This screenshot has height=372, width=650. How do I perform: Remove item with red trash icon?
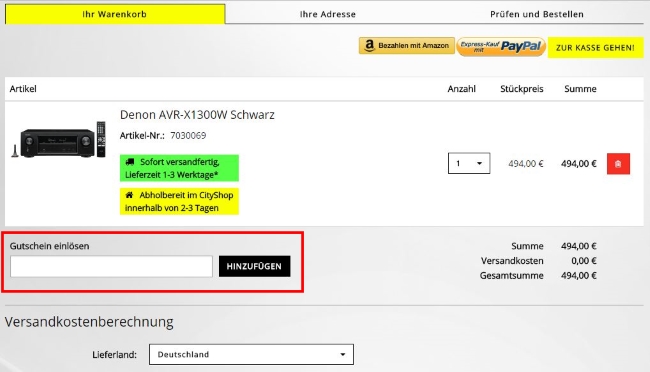coord(618,164)
